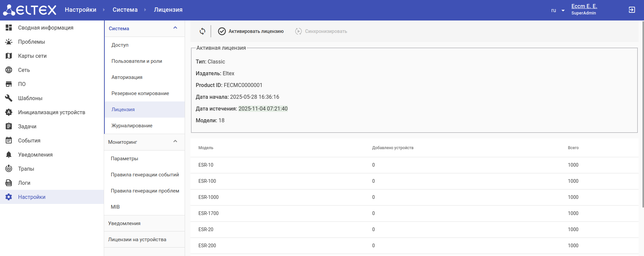This screenshot has height=256, width=644.
Task: Click the Шаблоны wrench icon
Action: pos(9,98)
